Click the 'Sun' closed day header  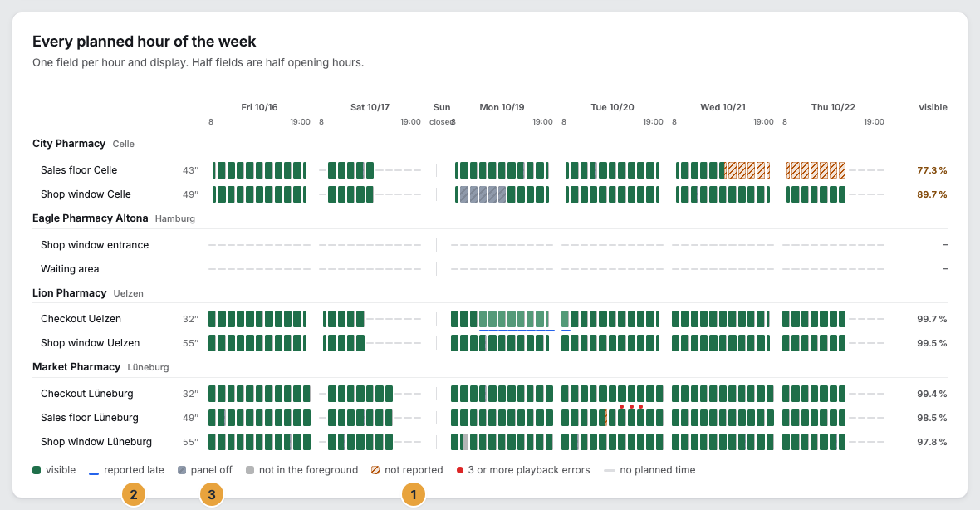pyautogui.click(x=442, y=107)
